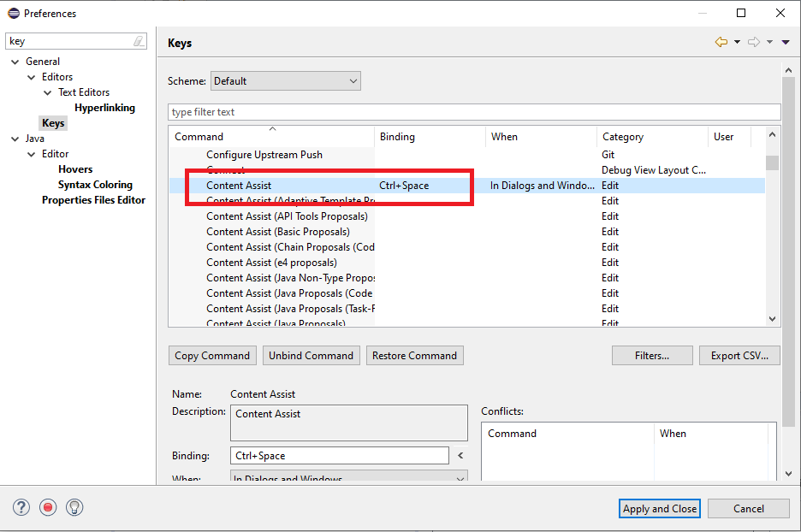Viewport: 801px width, 532px height.
Task: Focus the 'type filter text' input field
Action: coord(474,112)
